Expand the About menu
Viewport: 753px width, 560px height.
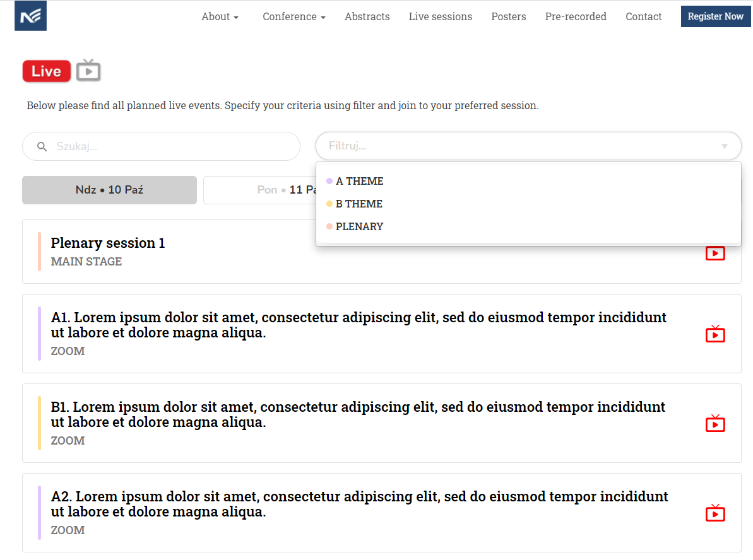click(x=220, y=17)
